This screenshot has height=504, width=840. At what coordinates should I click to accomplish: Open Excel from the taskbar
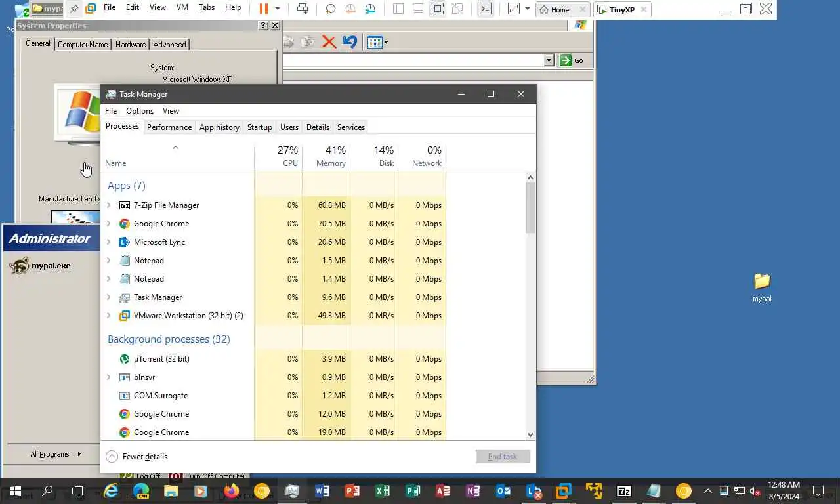pyautogui.click(x=383, y=491)
